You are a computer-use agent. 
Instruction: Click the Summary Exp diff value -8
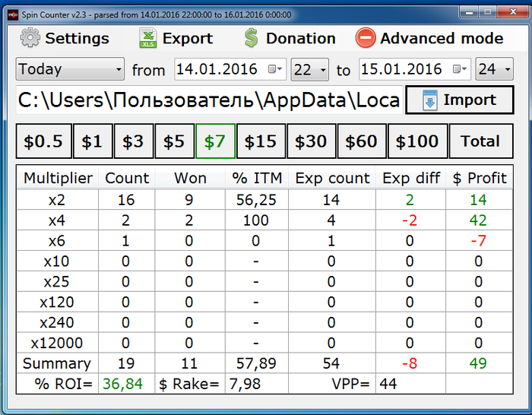(x=410, y=363)
